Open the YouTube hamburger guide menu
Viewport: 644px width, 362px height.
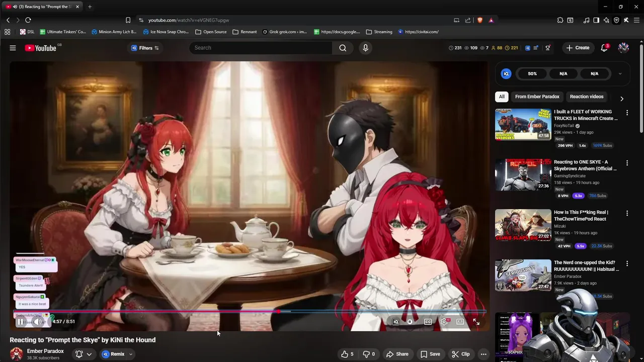[13, 48]
